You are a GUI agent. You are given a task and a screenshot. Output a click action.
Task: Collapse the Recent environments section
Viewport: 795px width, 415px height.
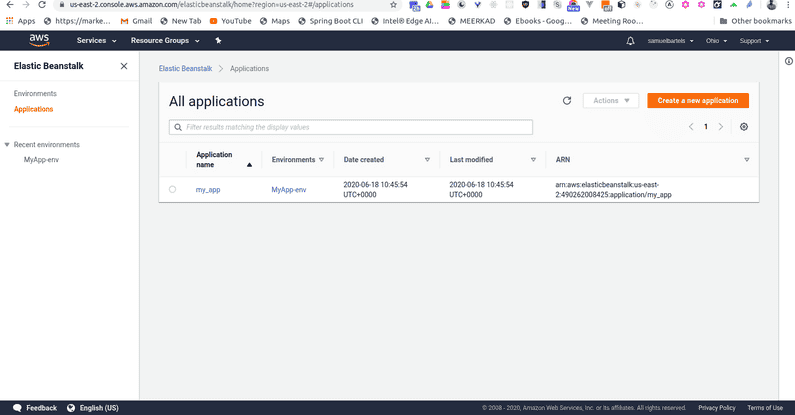coord(7,144)
